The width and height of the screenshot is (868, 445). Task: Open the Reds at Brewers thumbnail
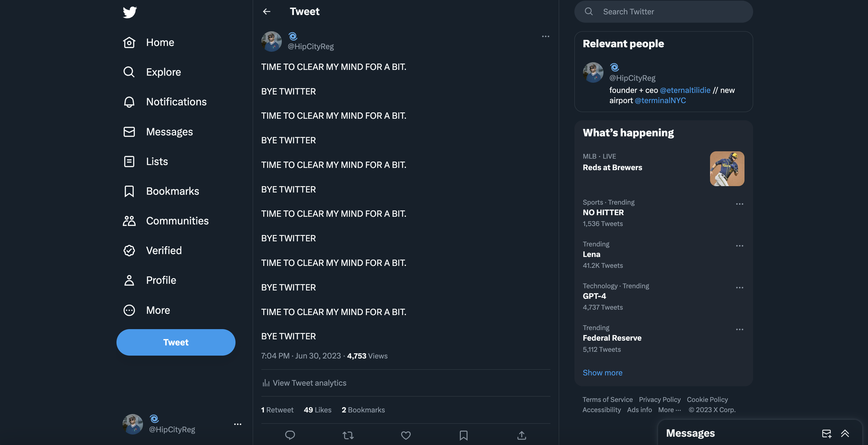coord(727,169)
